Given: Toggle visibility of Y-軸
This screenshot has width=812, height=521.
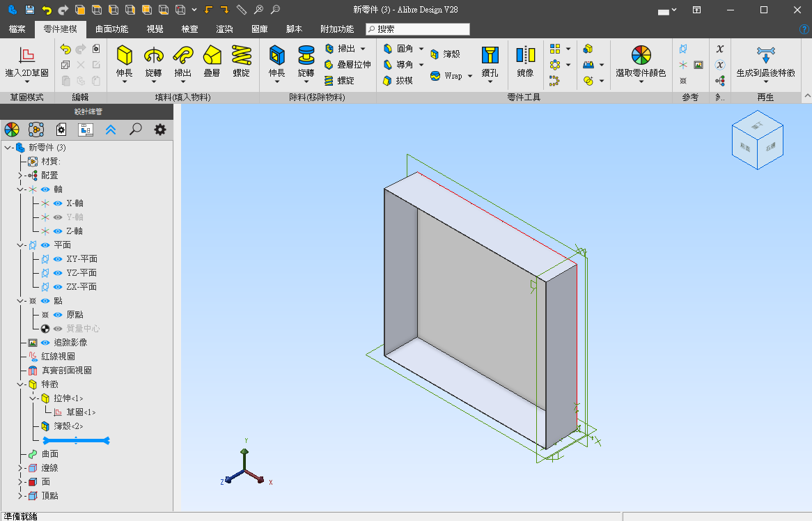Looking at the screenshot, I should [58, 217].
